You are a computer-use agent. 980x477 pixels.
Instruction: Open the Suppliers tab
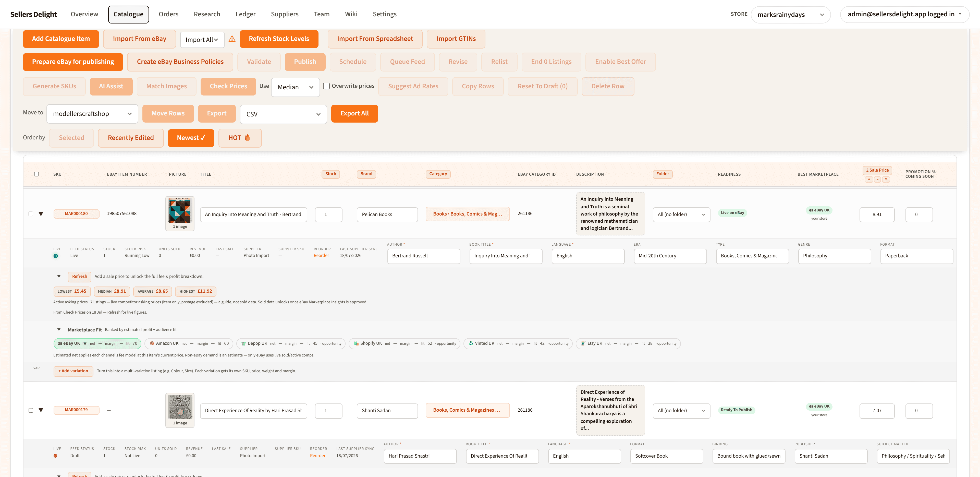(285, 14)
